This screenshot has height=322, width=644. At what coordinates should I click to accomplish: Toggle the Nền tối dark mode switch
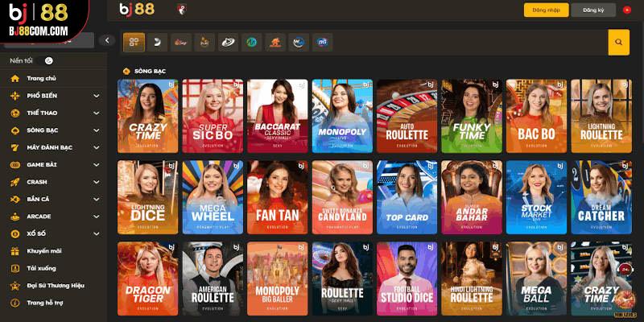click(x=46, y=61)
